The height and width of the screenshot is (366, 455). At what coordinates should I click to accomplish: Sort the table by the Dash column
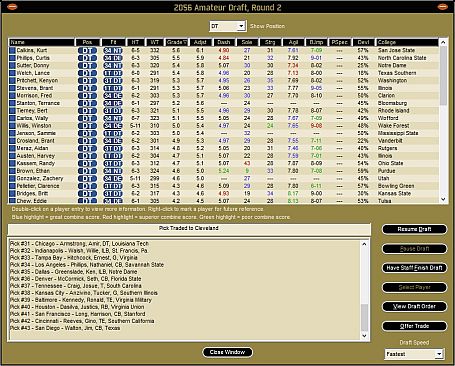pos(224,42)
